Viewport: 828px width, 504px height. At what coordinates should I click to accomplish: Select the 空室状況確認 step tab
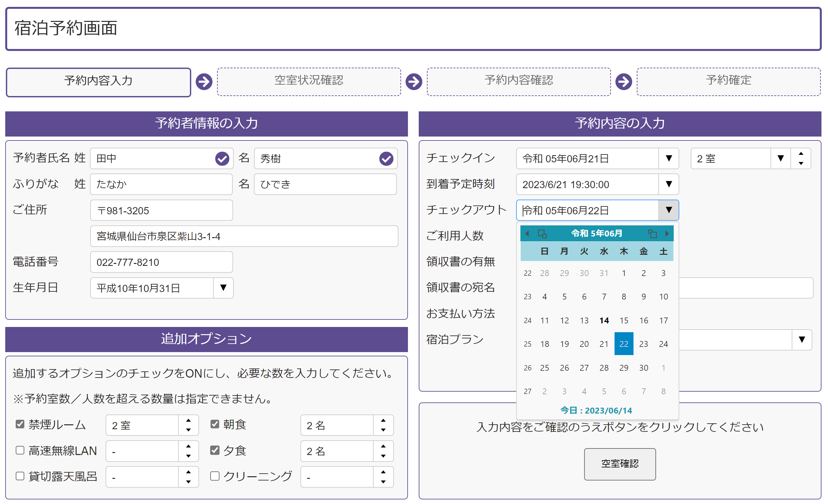pos(309,82)
